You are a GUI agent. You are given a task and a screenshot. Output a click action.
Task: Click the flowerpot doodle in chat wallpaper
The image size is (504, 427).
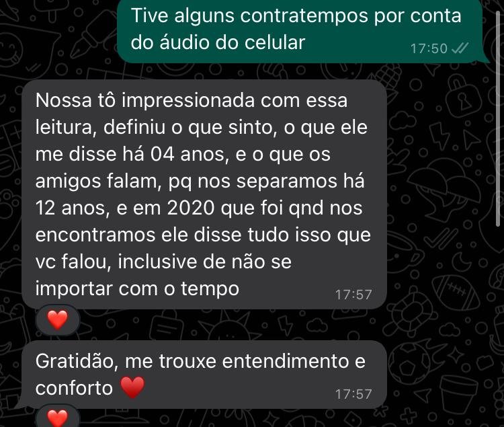click(459, 395)
